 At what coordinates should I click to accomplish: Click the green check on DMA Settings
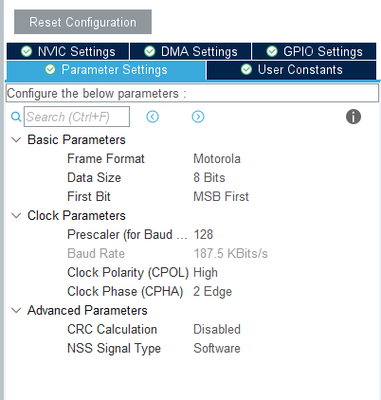pos(150,51)
